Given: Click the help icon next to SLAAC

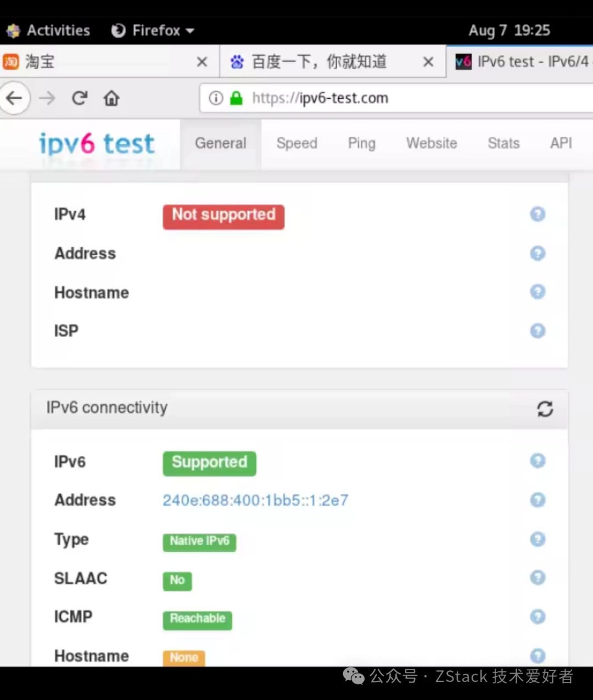Looking at the screenshot, I should [x=538, y=577].
